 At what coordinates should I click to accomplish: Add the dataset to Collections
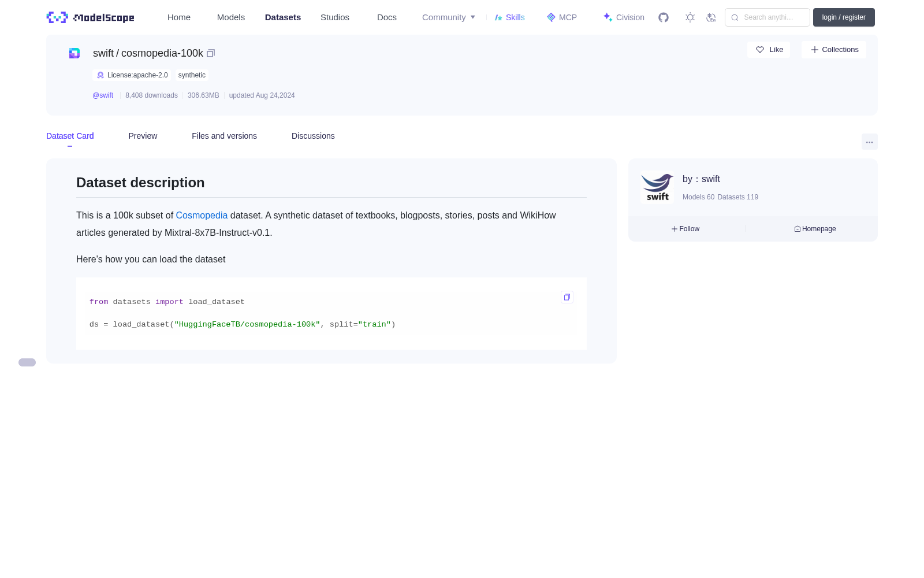[834, 50]
